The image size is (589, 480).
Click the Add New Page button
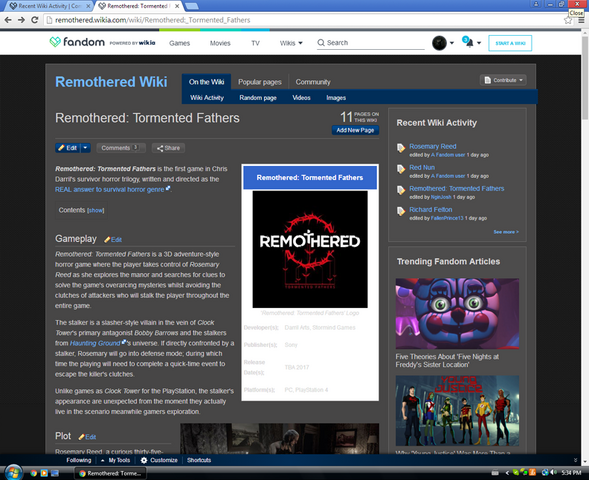pos(355,130)
